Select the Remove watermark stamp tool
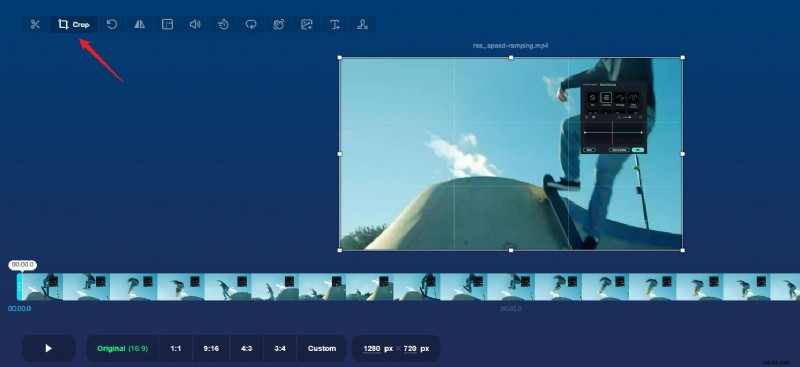 pos(362,25)
